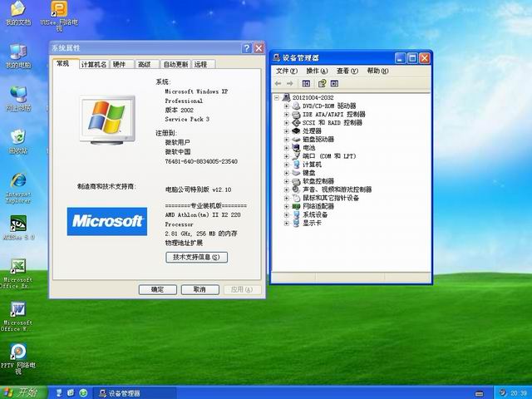The width and height of the screenshot is (532, 399).
Task: Collapse the 20121004-2032 root computer node
Action: click(x=277, y=98)
